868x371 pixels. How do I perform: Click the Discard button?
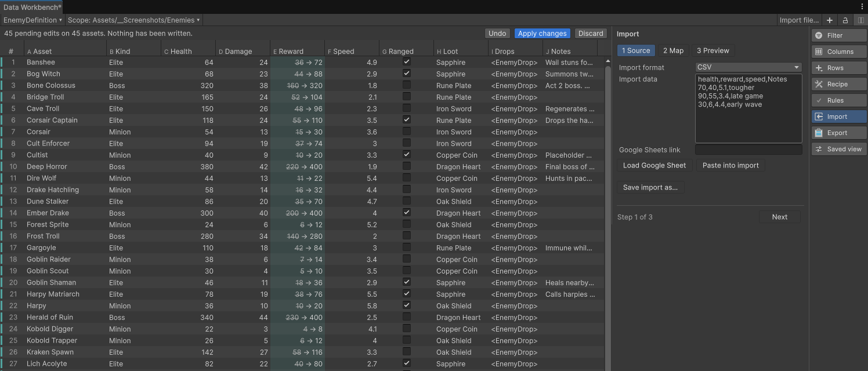591,34
